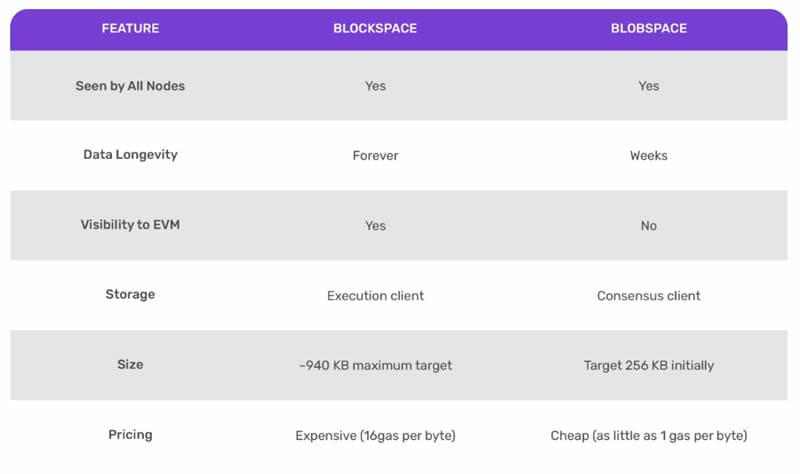Click the BLOCKSPACE column header
Viewport: 800px width, 474px height.
(x=375, y=29)
